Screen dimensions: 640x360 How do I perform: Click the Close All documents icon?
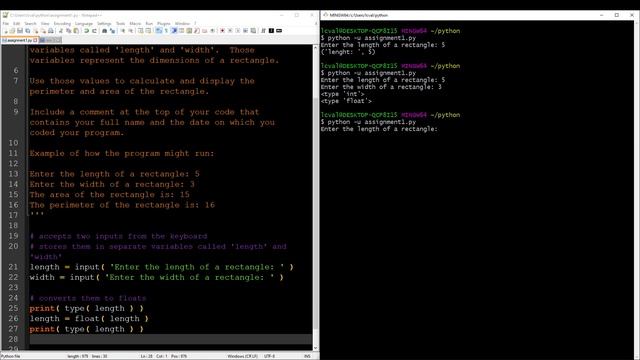[x=44, y=31]
